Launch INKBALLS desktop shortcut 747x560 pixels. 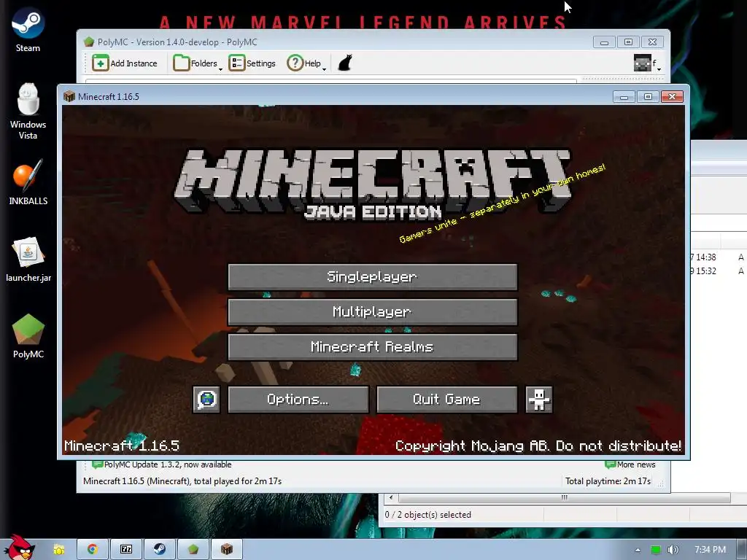coord(28,183)
